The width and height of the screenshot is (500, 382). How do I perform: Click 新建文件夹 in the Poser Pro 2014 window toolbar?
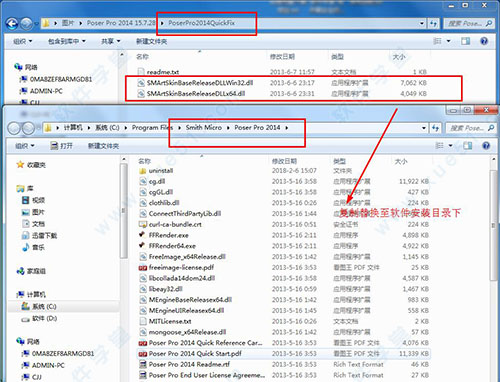tap(103, 146)
